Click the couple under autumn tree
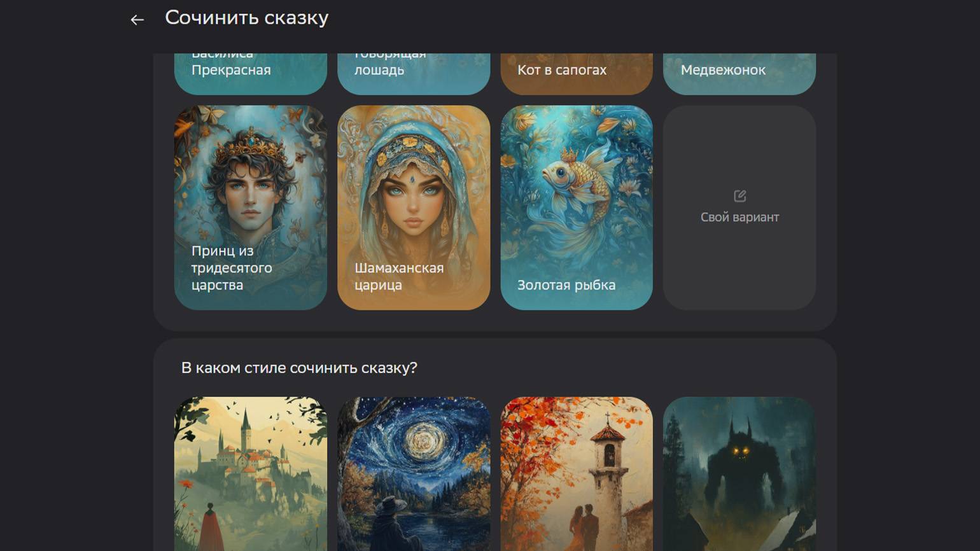Screen dimensions: 980x551 coord(584,527)
